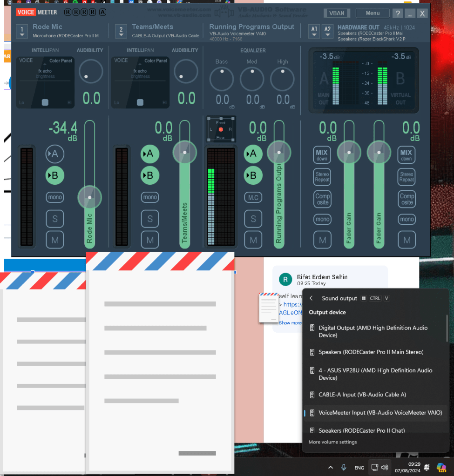Click the microphone tray icon

[344, 467]
